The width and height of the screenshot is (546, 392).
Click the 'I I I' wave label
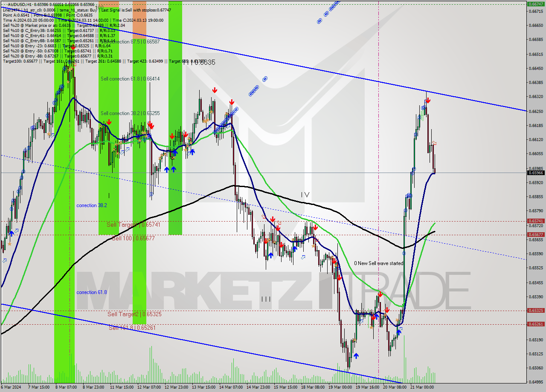tap(266, 299)
